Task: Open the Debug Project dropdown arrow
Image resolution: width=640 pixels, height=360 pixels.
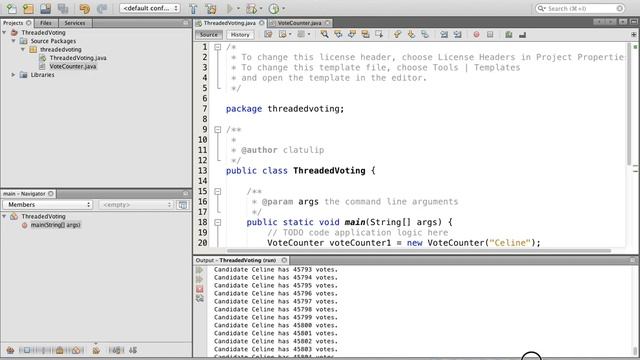Action: pyautogui.click(x=261, y=9)
